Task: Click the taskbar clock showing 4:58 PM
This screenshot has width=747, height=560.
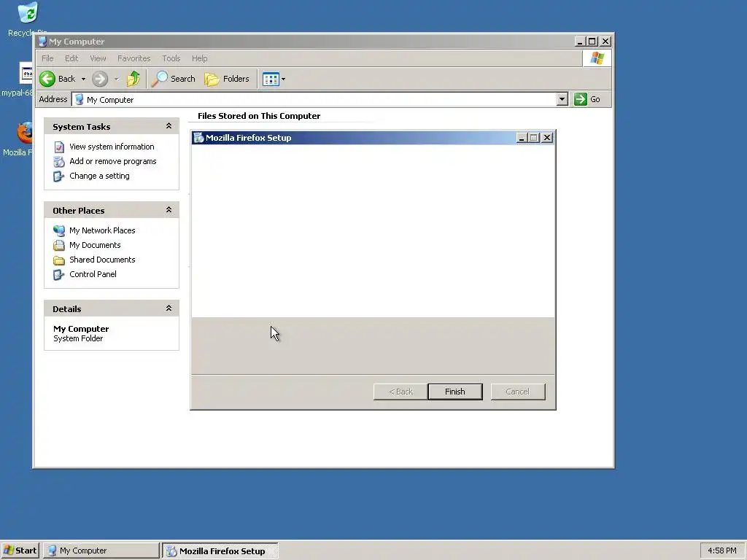Action: [x=721, y=551]
